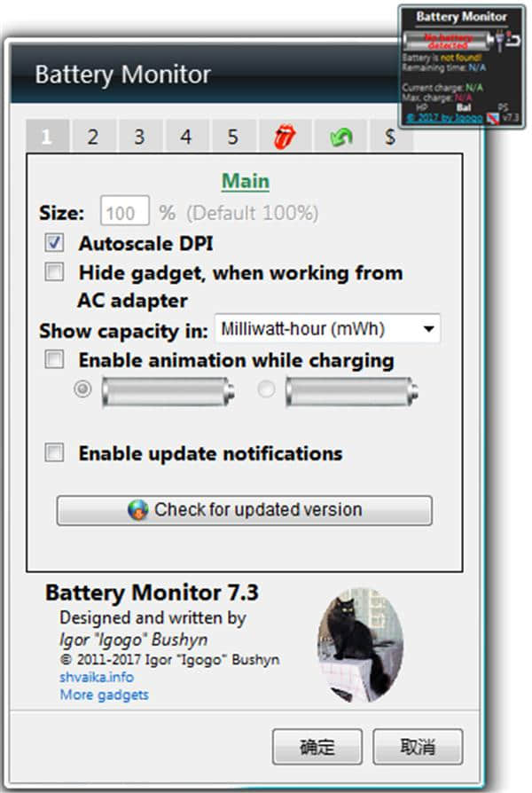Enable Hide gadget when on AC adapter
The image size is (532, 793).
(x=55, y=272)
